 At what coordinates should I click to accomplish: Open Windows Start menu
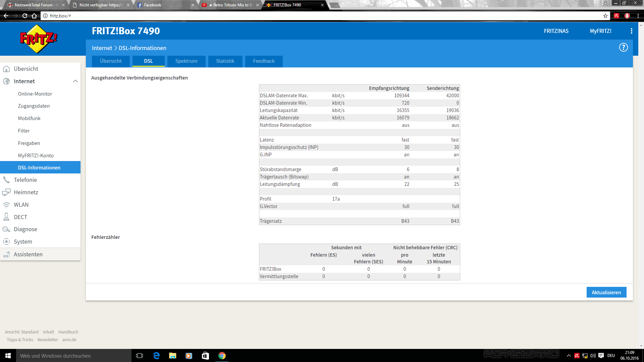click(8, 356)
